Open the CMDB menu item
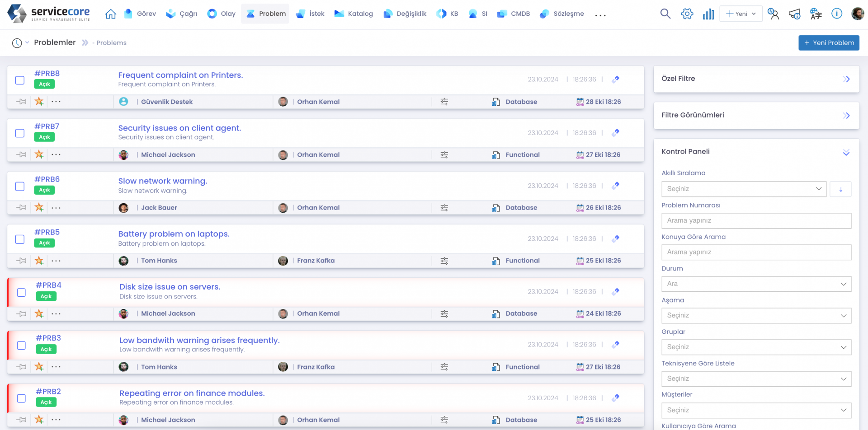868x430 pixels. [x=514, y=14]
